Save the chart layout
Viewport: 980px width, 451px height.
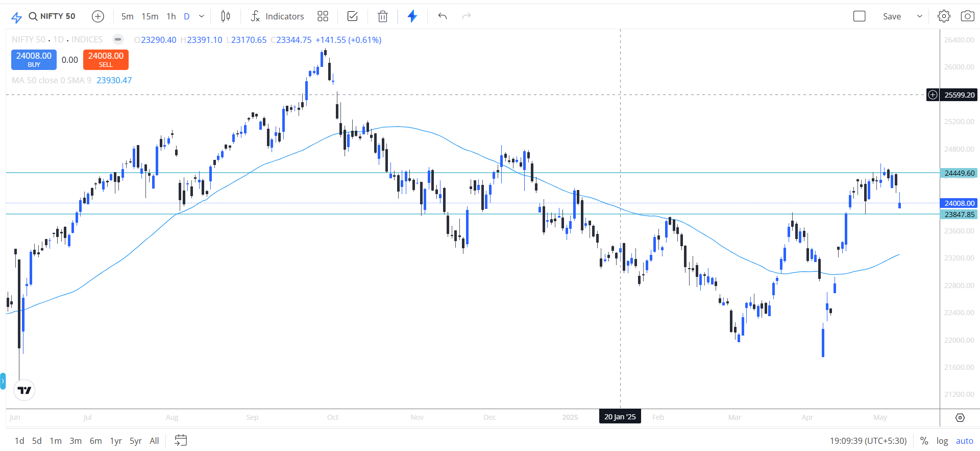click(892, 16)
